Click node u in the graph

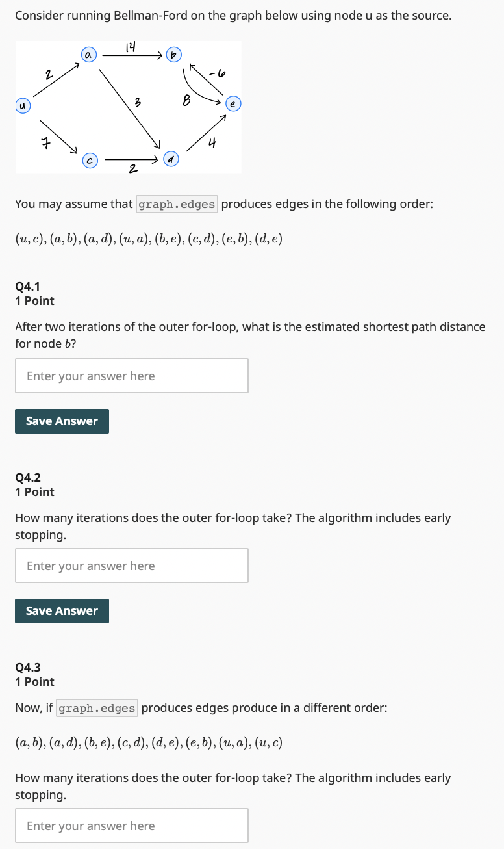(x=22, y=105)
